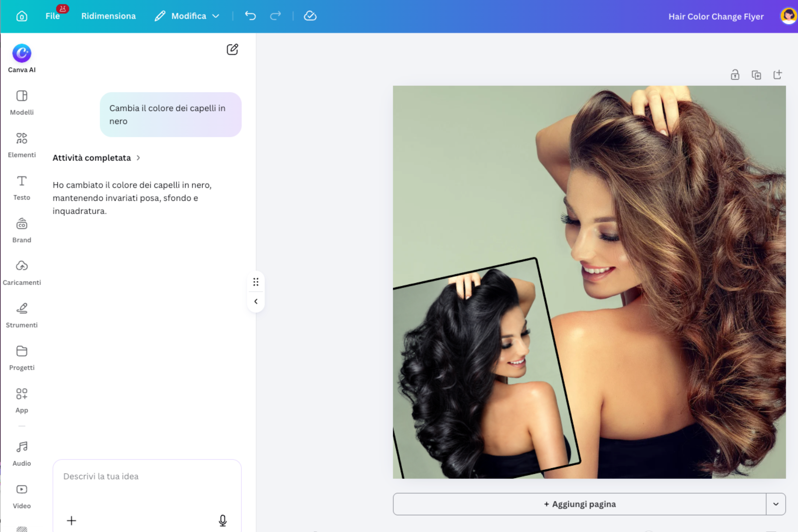The width and height of the screenshot is (798, 532).
Task: Open the Caricamenti uploads panel
Action: tap(22, 273)
